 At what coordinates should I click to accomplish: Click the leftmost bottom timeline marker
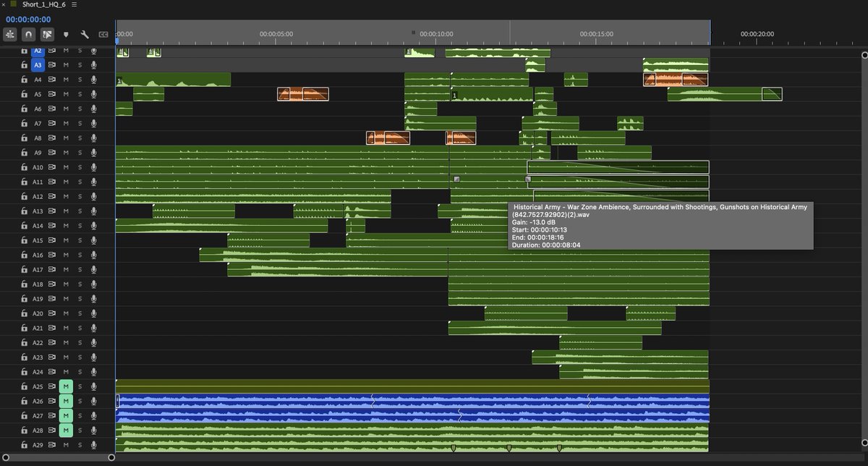pos(454,449)
